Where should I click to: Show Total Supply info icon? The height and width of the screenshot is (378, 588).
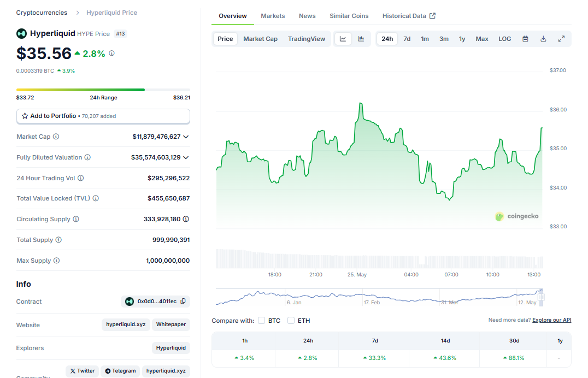(58, 240)
